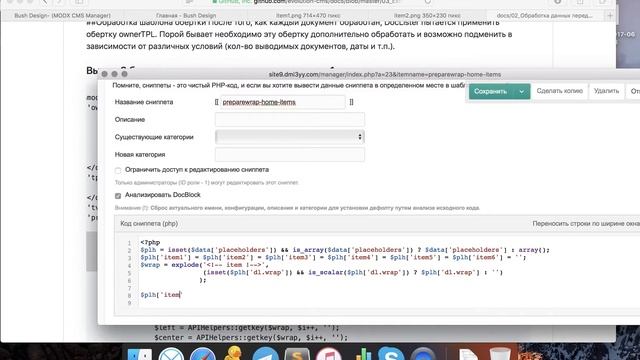Open Finder from the Dock

tap(140, 354)
